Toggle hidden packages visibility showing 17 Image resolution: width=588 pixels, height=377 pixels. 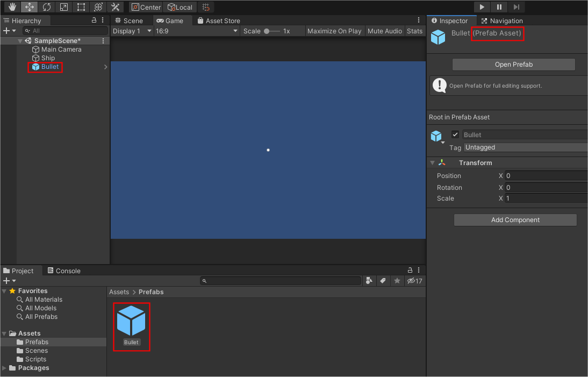(415, 281)
